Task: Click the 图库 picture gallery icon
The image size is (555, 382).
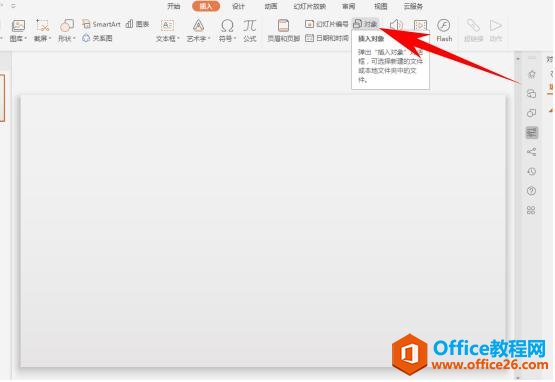Action: pyautogui.click(x=18, y=25)
